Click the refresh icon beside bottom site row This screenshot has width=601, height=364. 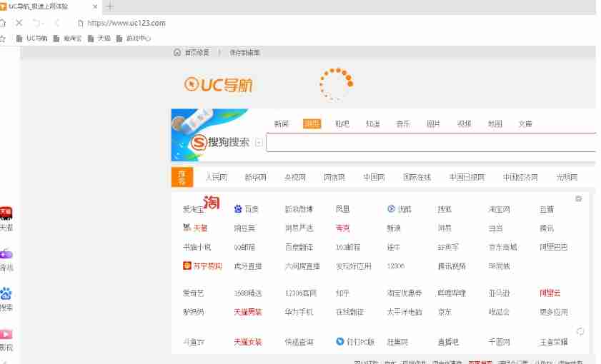click(580, 331)
